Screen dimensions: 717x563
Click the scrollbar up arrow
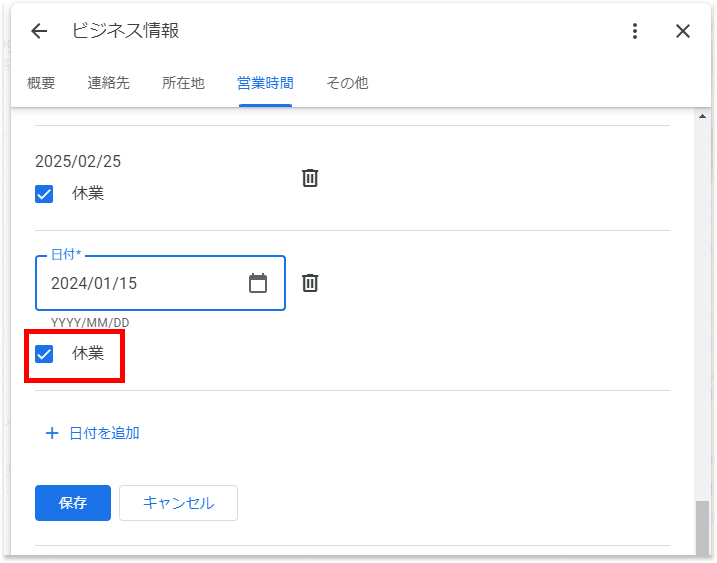(702, 117)
